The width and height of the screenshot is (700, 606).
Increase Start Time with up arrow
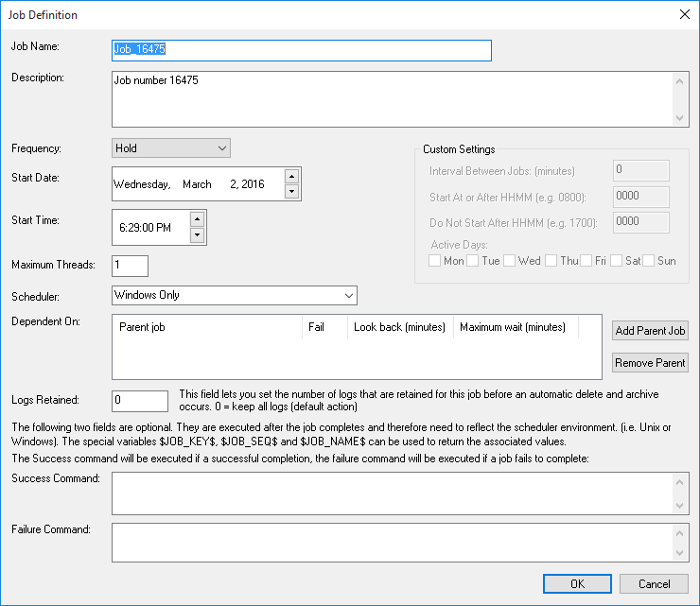click(x=197, y=219)
